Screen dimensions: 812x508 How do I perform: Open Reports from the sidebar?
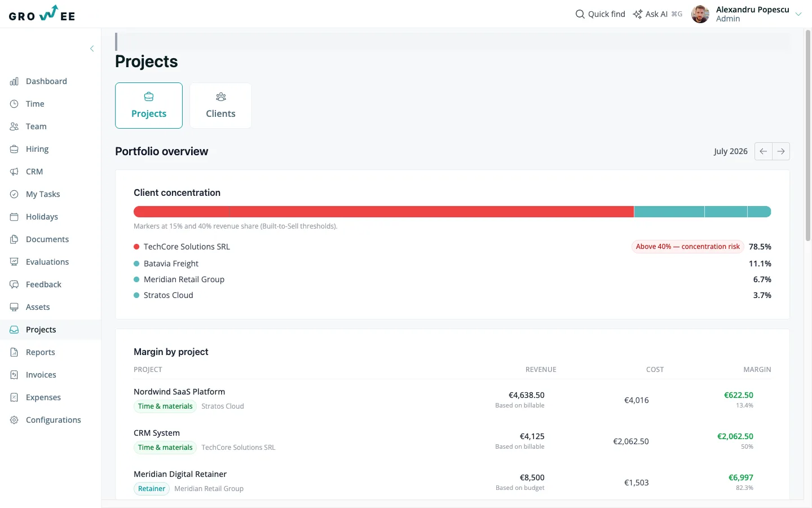[x=51, y=352]
